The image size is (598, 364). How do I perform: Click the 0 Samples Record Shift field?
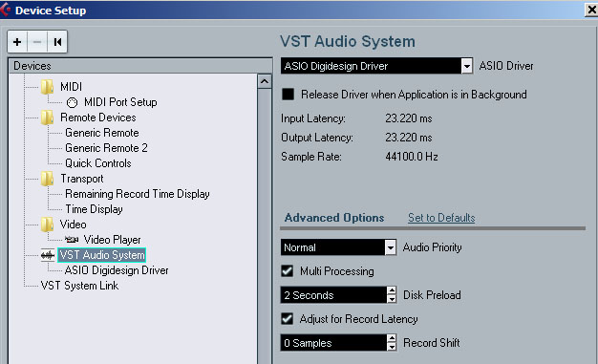[x=333, y=343]
